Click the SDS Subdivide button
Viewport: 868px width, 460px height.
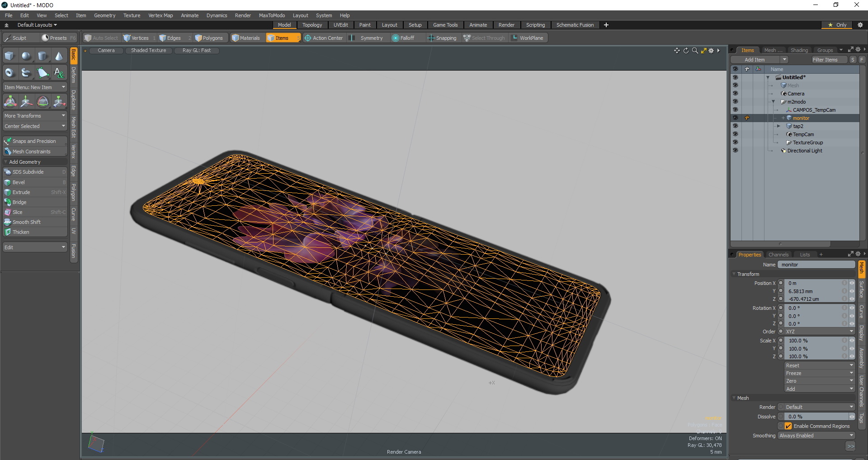(x=35, y=172)
